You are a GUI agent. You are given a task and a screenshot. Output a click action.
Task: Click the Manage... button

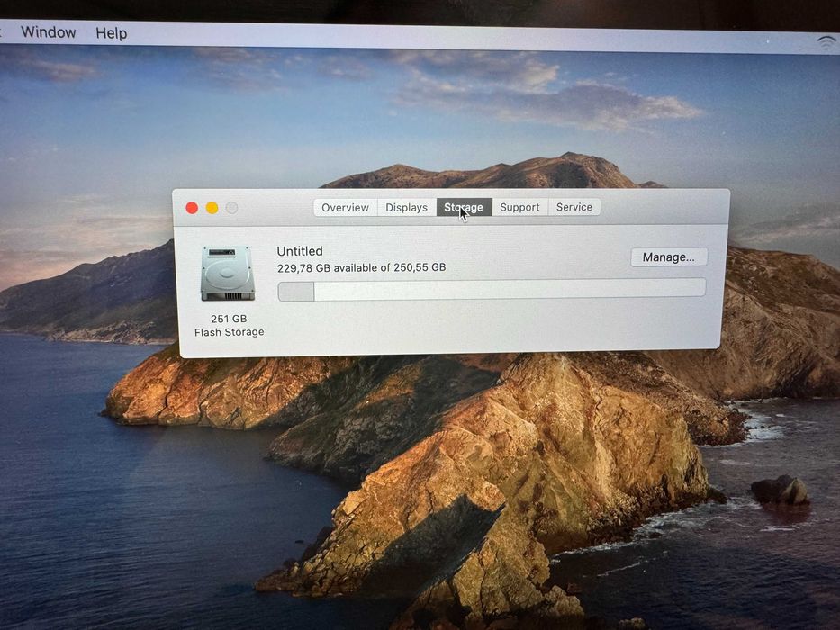pyautogui.click(x=669, y=257)
